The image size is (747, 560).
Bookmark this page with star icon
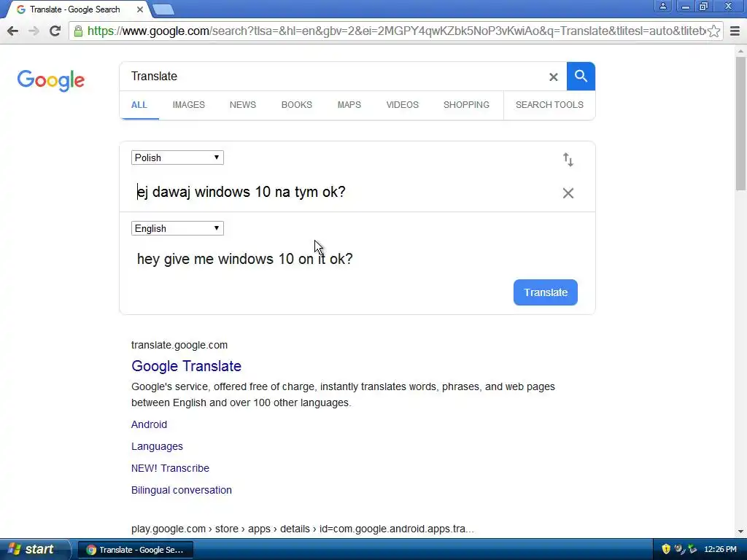[713, 31]
